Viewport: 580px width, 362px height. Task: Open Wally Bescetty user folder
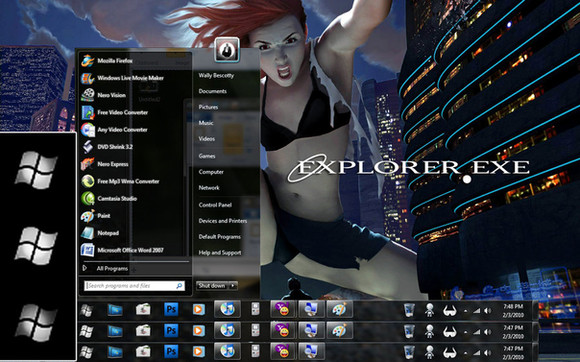click(216, 75)
